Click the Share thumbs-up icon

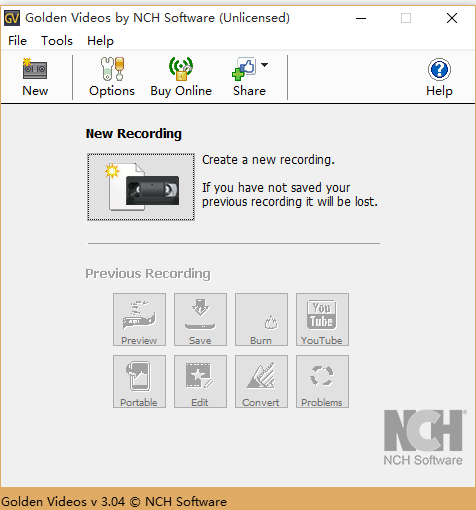click(x=244, y=69)
